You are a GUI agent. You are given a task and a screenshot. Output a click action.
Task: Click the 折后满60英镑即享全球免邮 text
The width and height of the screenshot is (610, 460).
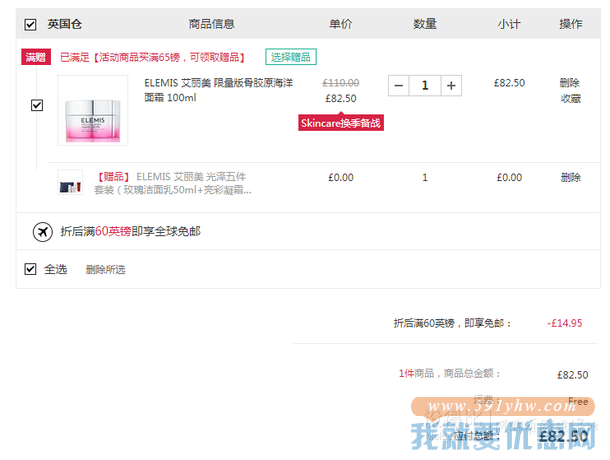tap(130, 232)
